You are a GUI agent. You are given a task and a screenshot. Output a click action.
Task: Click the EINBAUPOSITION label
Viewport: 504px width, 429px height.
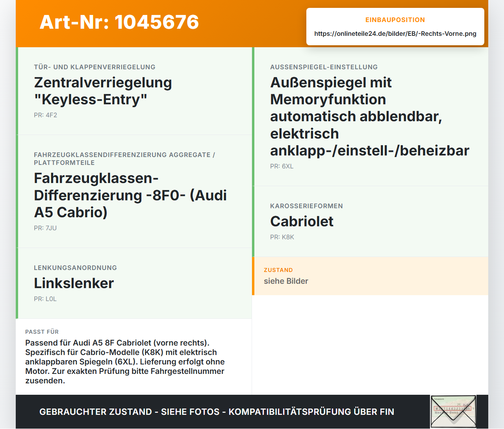(x=395, y=20)
